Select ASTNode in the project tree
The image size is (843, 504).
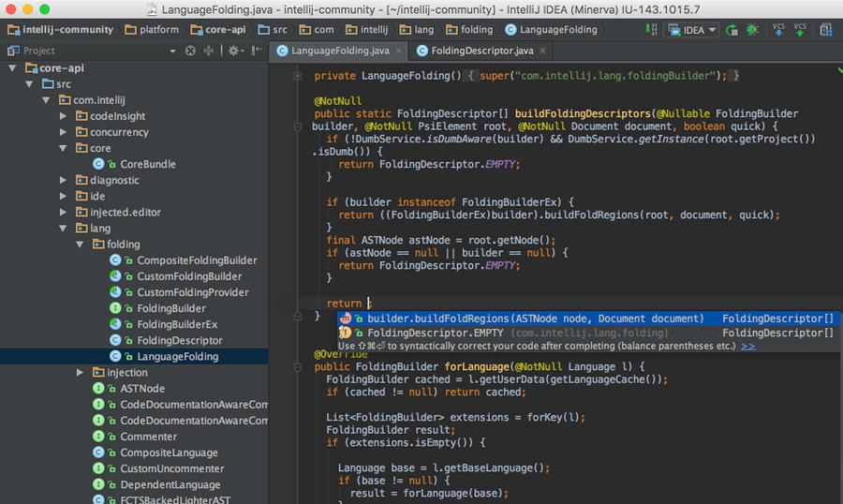pyautogui.click(x=134, y=389)
